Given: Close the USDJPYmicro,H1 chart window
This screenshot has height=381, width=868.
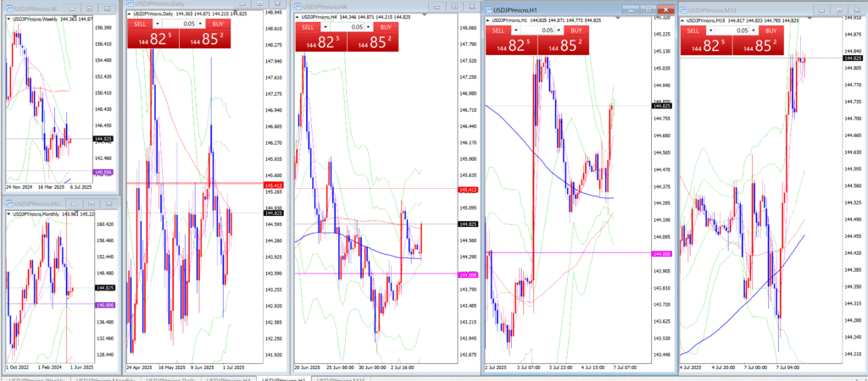Looking at the screenshot, I should pyautogui.click(x=665, y=9).
